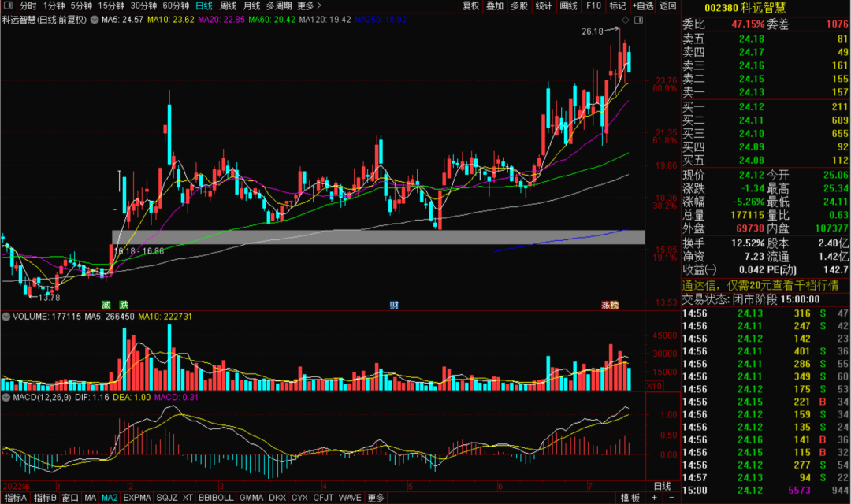Click the 通达信 千档行情 promotion link

pyautogui.click(x=764, y=285)
